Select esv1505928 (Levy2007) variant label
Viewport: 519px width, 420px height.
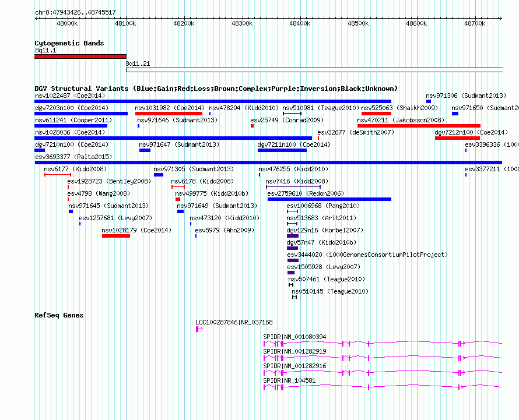(x=324, y=267)
